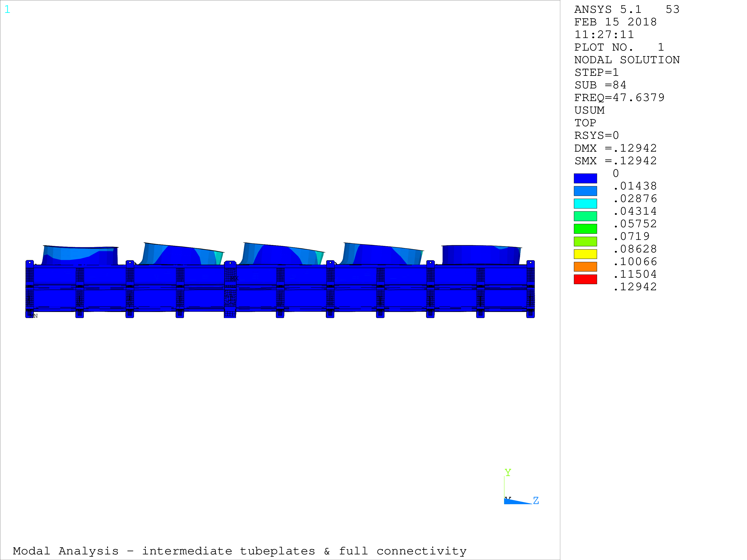Click the Y axis label of triad

508,472
